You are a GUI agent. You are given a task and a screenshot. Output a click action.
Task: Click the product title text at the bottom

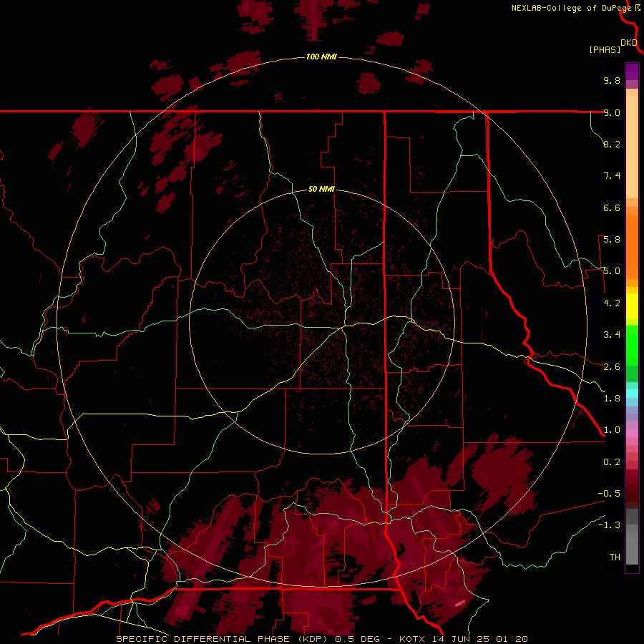(321, 639)
